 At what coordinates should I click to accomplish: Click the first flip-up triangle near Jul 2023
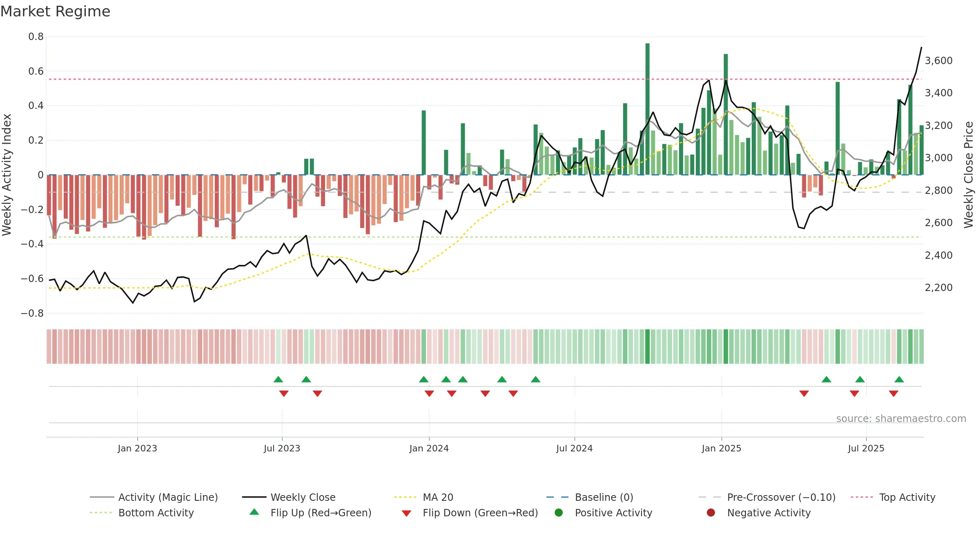278,380
